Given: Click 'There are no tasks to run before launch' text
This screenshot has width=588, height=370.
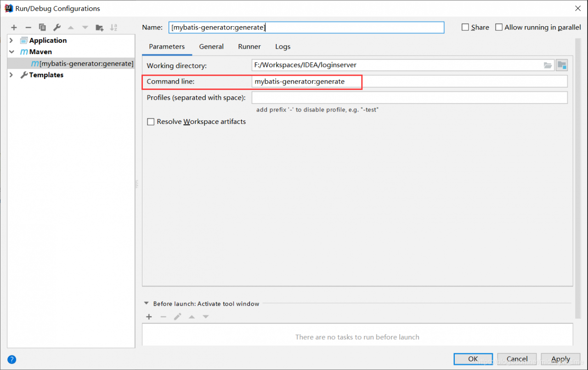Looking at the screenshot, I should pyautogui.click(x=357, y=337).
